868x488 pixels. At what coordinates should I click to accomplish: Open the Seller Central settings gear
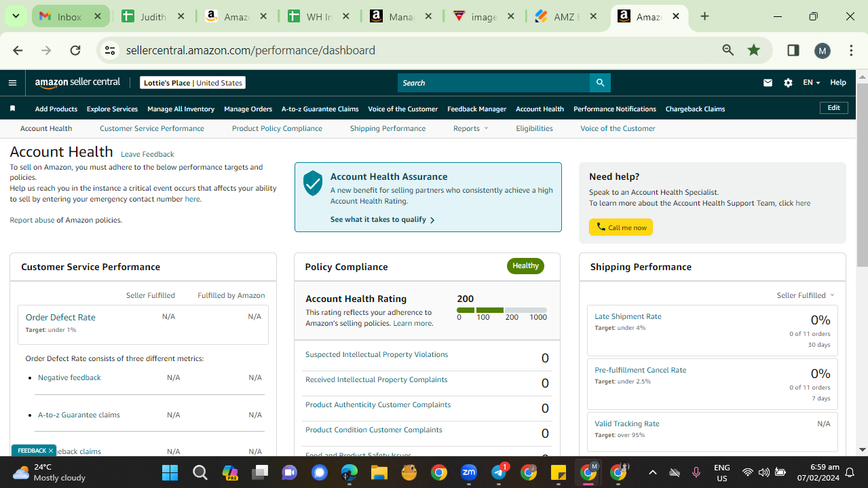[788, 83]
